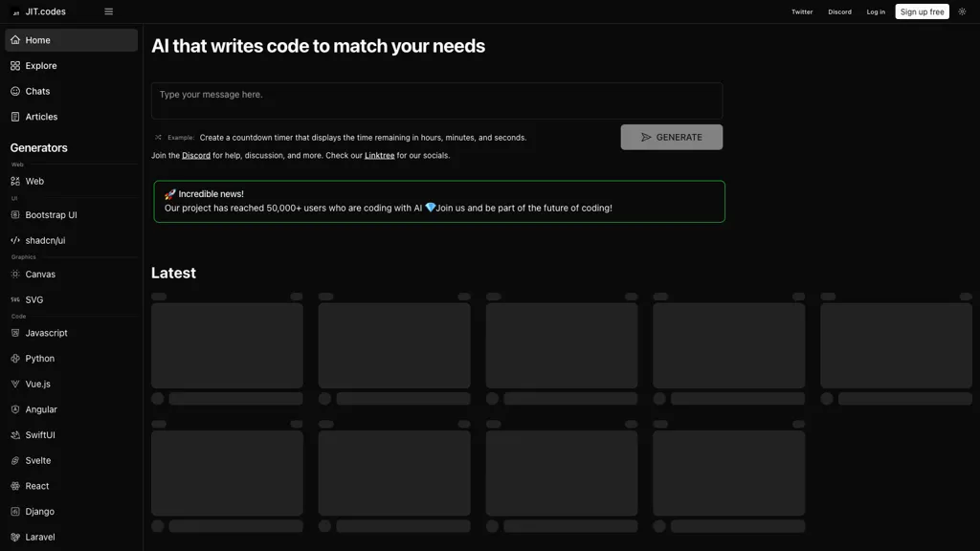Open the Chats section icon
Image resolution: width=980 pixels, height=551 pixels.
[x=15, y=91]
